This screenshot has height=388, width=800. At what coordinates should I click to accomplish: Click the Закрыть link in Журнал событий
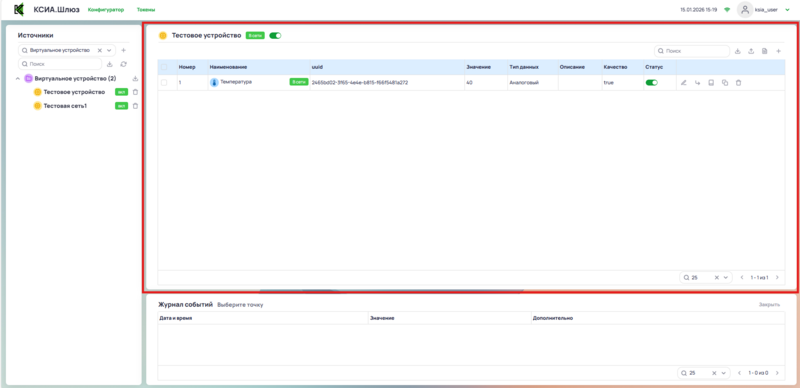click(x=769, y=305)
